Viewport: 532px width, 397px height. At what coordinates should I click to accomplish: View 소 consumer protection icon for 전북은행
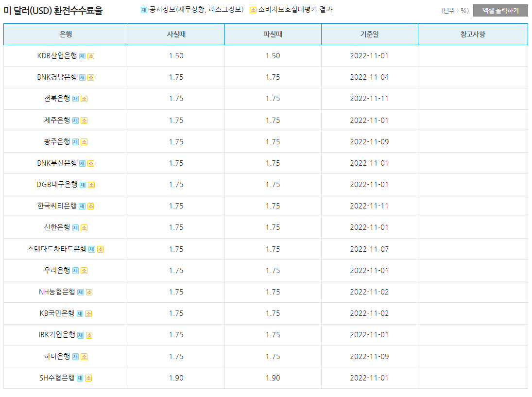pyautogui.click(x=84, y=98)
